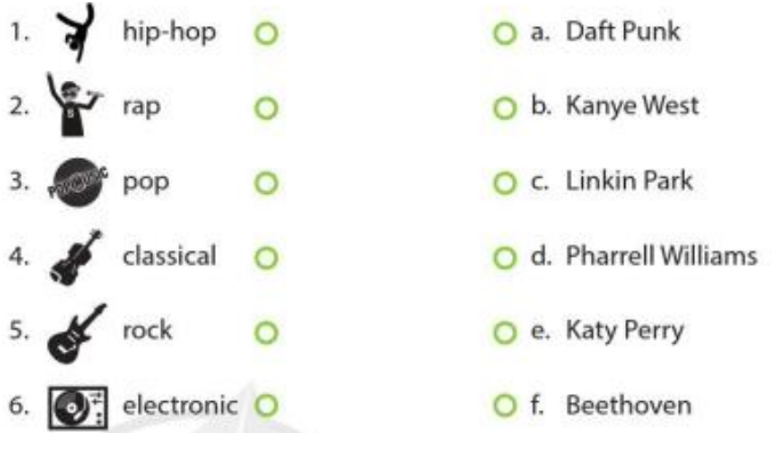773x450 pixels.
Task: Select the circle next to electronic
Action: [266, 407]
